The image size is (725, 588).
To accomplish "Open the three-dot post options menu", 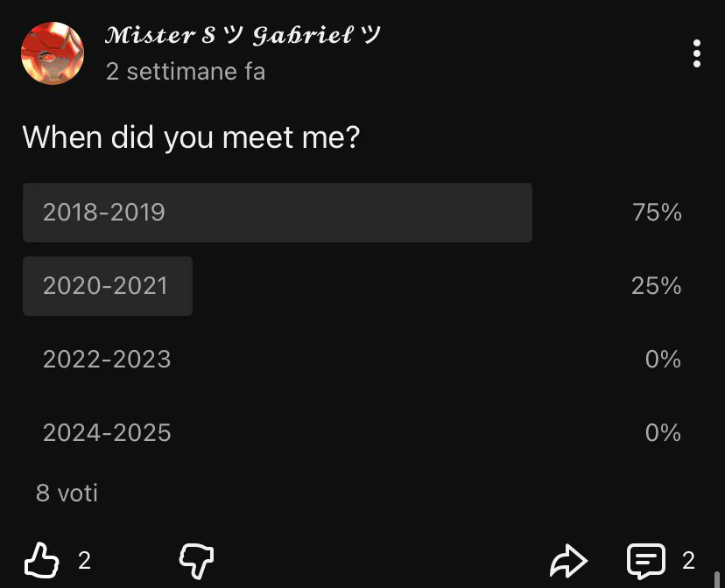I will [696, 53].
